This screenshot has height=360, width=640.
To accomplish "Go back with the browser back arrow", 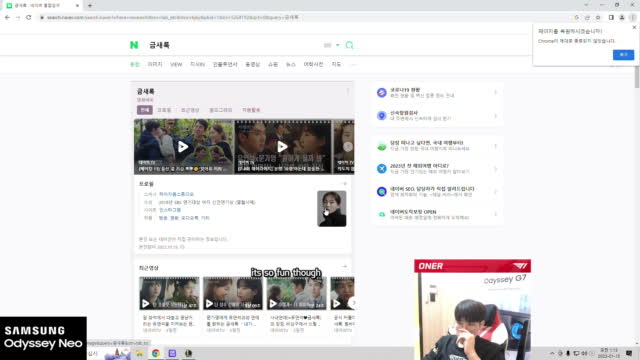I will click(x=7, y=18).
